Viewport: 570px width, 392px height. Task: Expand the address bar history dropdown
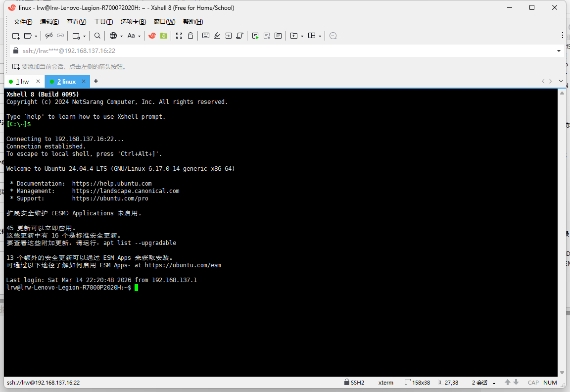click(559, 51)
